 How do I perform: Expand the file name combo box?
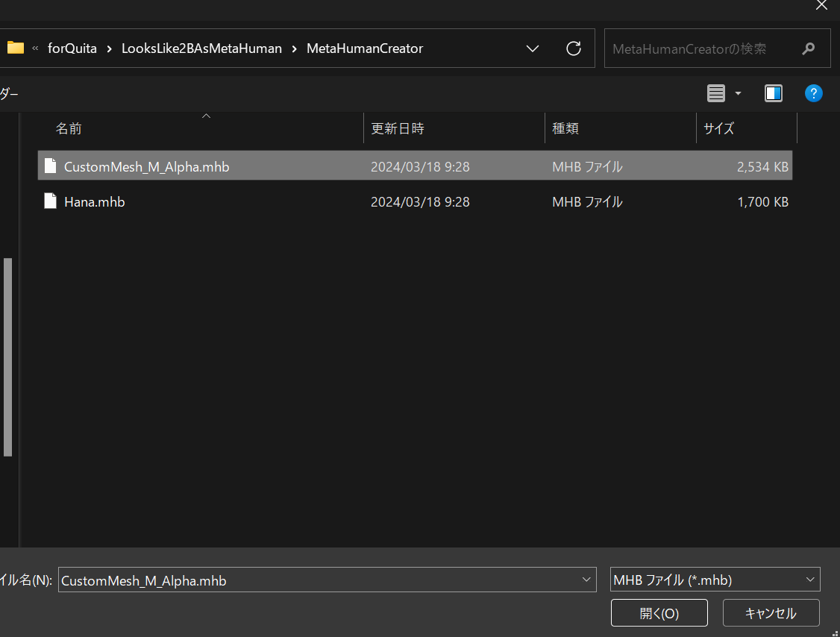click(586, 580)
